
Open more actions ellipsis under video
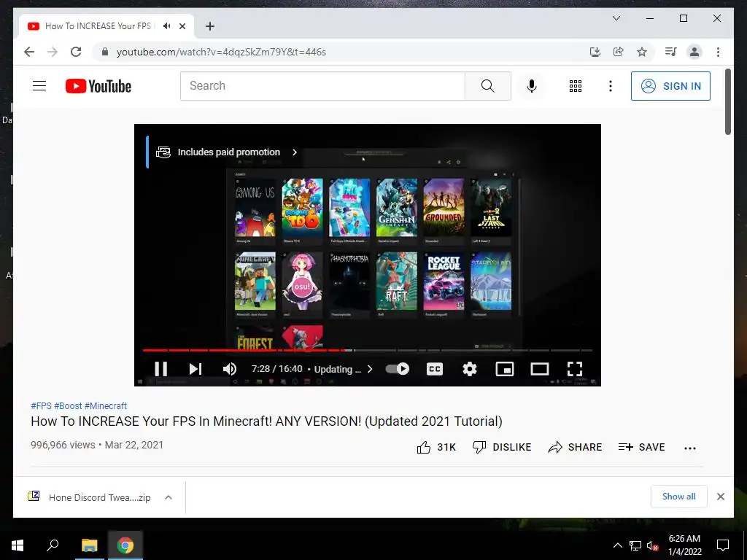(x=690, y=448)
